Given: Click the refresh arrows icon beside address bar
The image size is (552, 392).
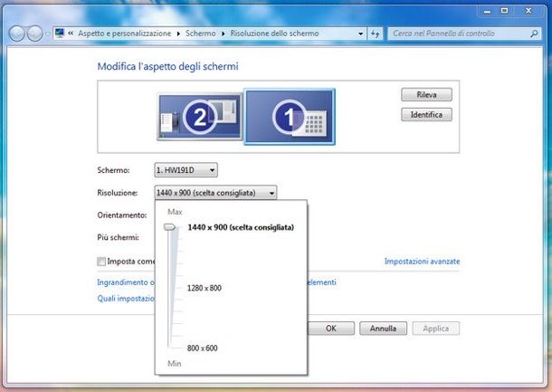Looking at the screenshot, I should click(375, 33).
